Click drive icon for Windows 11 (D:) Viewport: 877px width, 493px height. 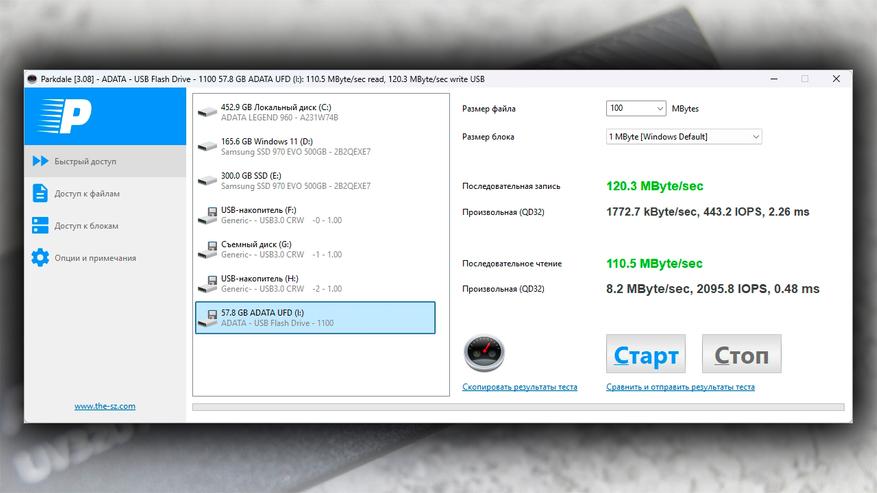[x=208, y=147]
